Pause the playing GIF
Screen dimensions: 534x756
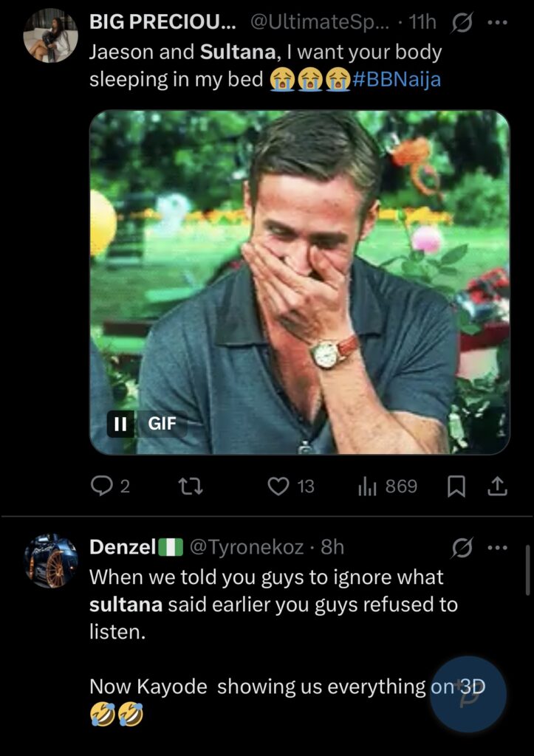click(120, 424)
